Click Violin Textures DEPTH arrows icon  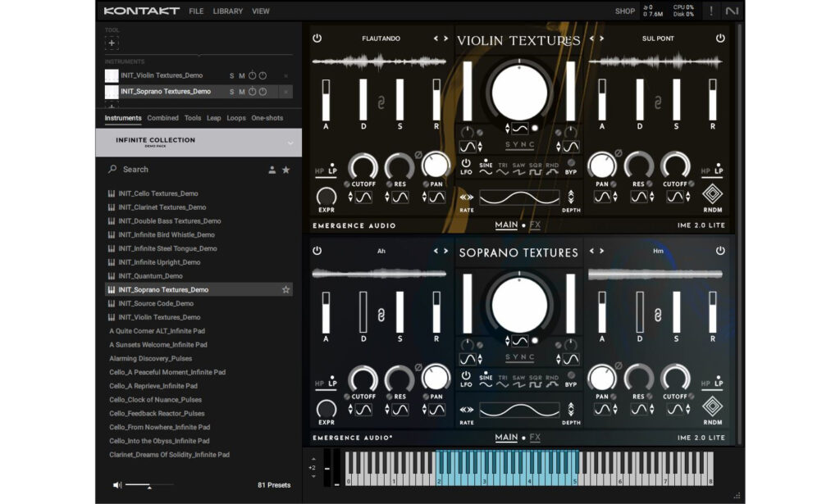(x=571, y=197)
